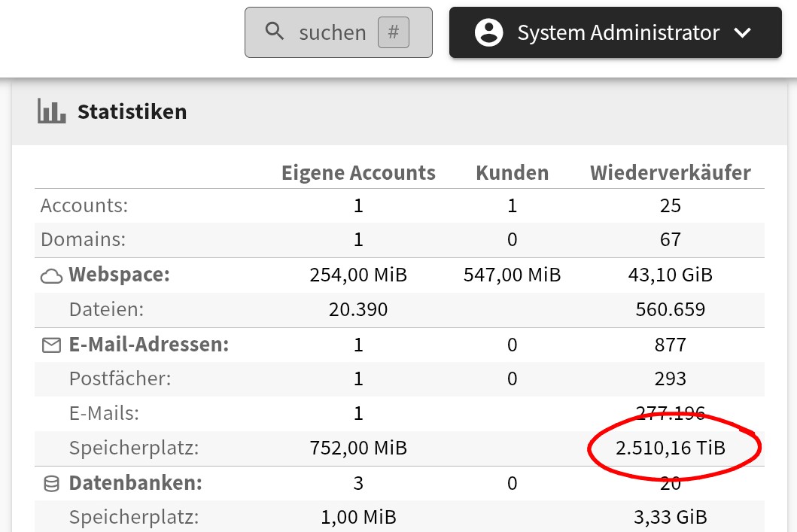Click the Wiederverkäufer accounts count 25
The height and width of the screenshot is (532, 797).
click(670, 206)
